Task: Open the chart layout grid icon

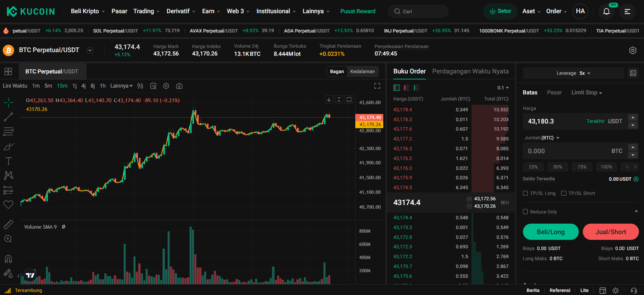Action: click(x=8, y=71)
